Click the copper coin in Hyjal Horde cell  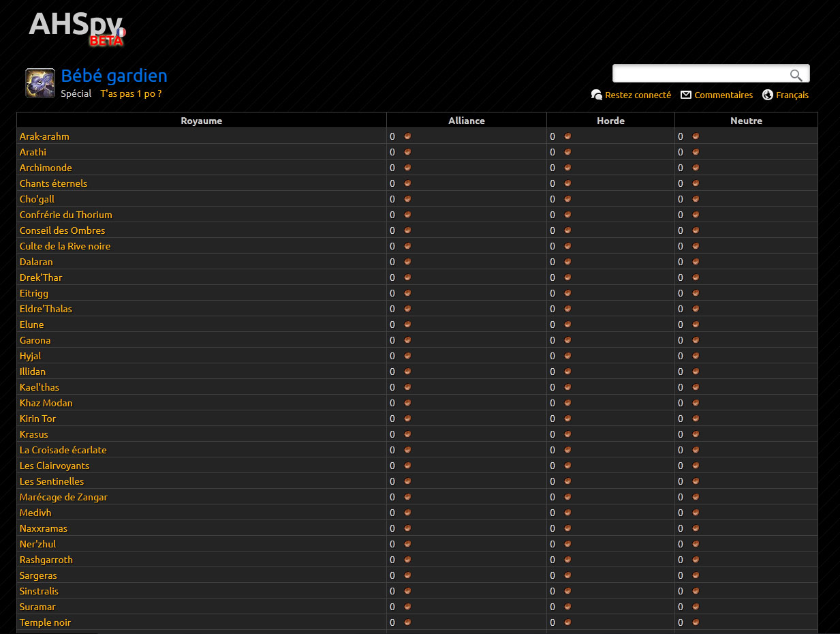click(567, 356)
